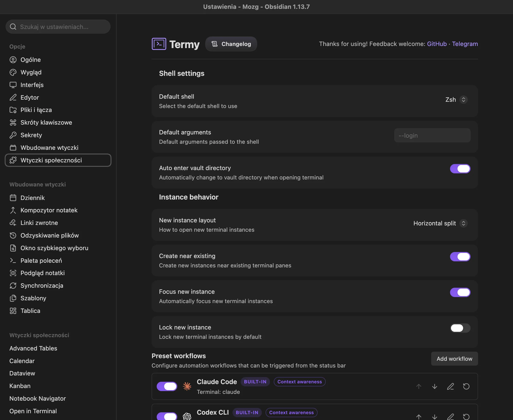The image size is (513, 420).
Task: Click the edit pencil icon for Claude Code workflow
Action: (450, 386)
